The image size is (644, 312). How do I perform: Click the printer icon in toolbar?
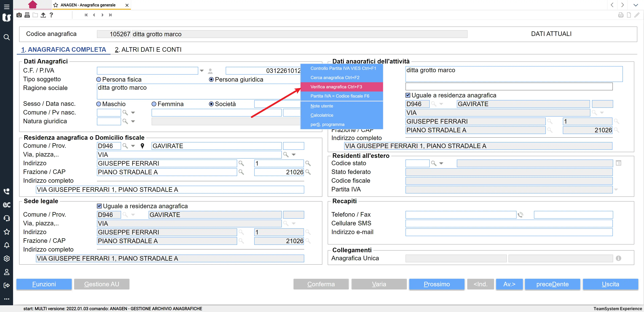pyautogui.click(x=27, y=15)
